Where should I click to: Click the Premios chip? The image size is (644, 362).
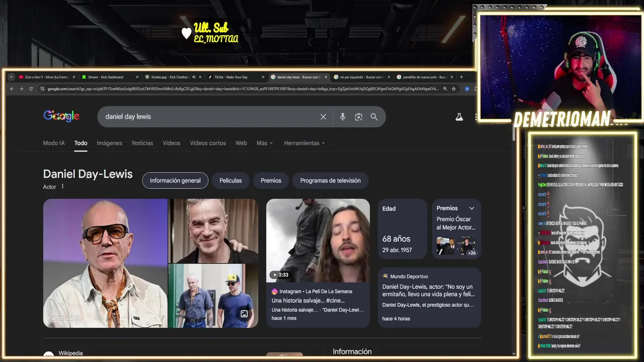click(x=271, y=180)
